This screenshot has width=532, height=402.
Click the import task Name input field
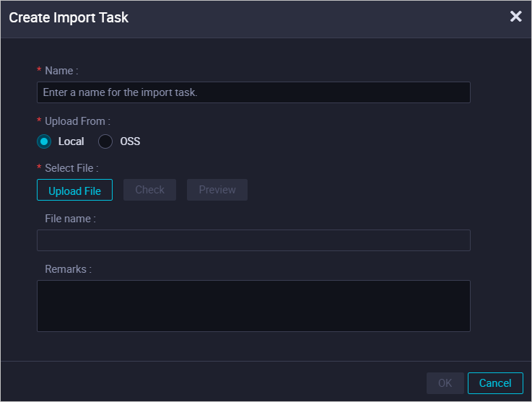253,92
